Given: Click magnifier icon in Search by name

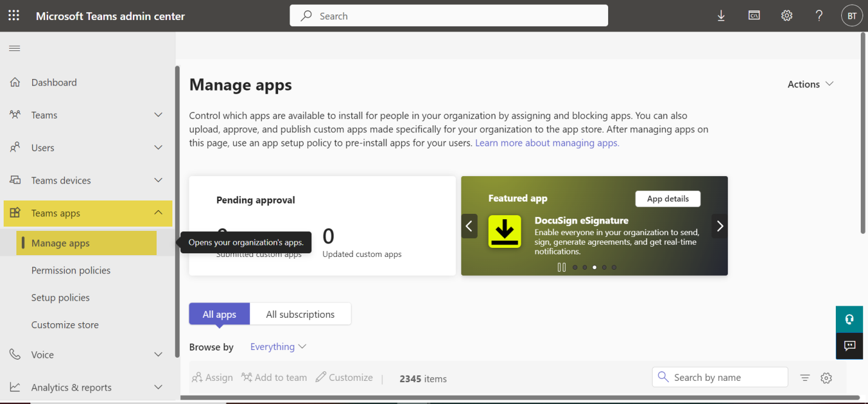Looking at the screenshot, I should pos(663,377).
